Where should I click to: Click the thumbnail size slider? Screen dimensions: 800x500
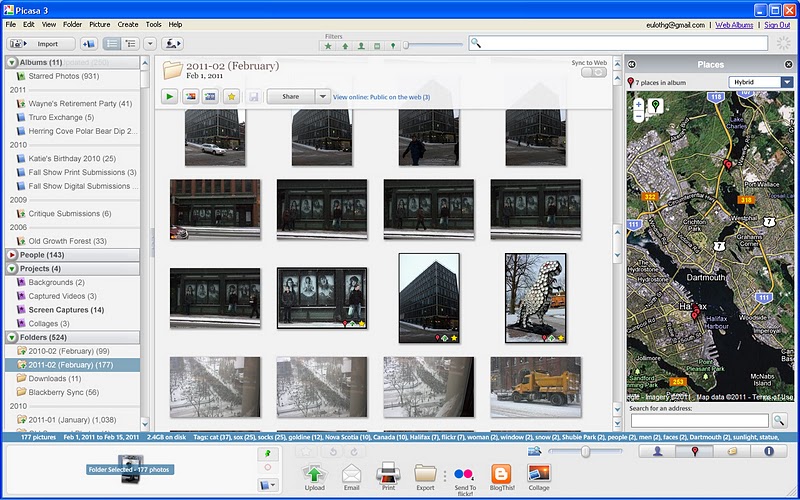[585, 452]
